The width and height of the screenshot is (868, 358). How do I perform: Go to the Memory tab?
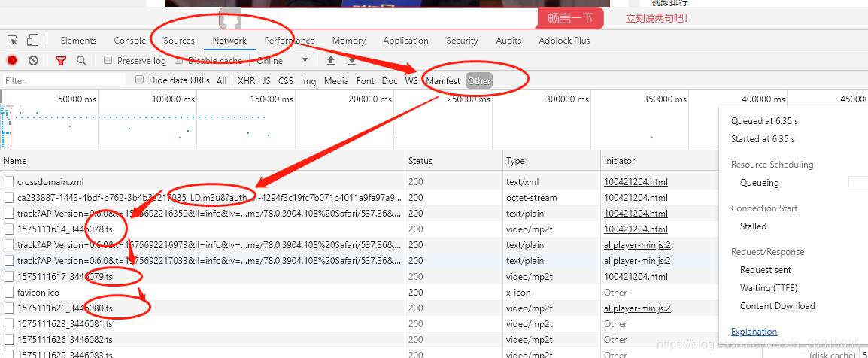click(x=349, y=41)
